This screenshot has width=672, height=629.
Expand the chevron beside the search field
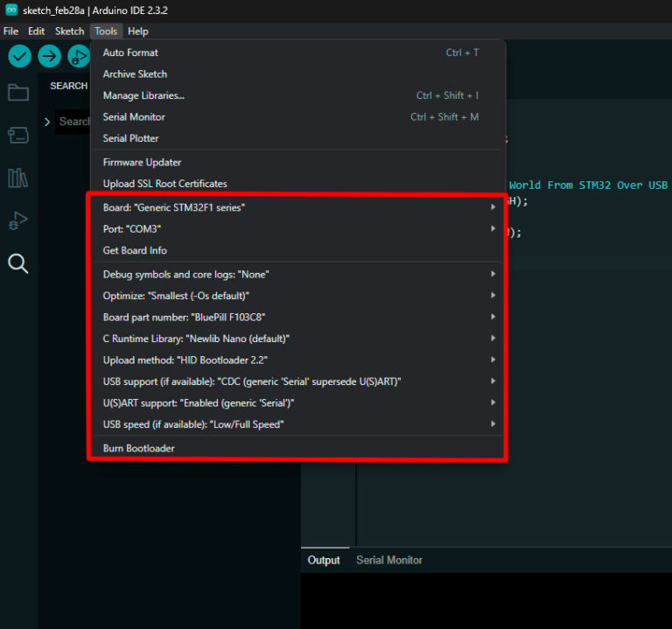tap(47, 122)
